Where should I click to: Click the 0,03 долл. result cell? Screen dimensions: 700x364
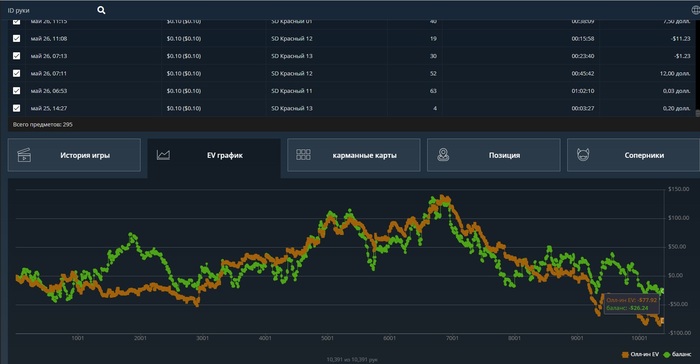tap(677, 91)
